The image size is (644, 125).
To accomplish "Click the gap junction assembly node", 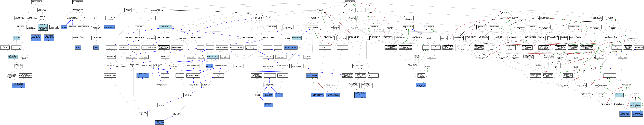I will click(428, 66).
